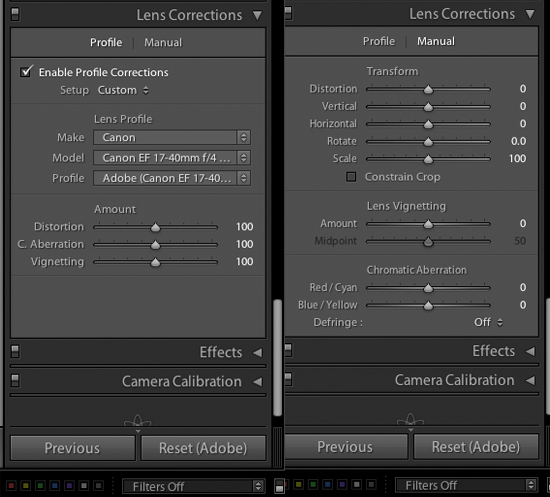Open the Profile dropdown showing Adobe profile
This screenshot has width=550, height=497.
172,178
